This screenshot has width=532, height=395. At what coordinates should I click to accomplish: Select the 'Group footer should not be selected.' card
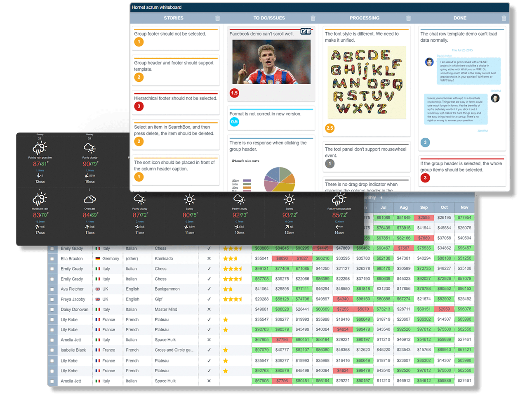coord(176,38)
